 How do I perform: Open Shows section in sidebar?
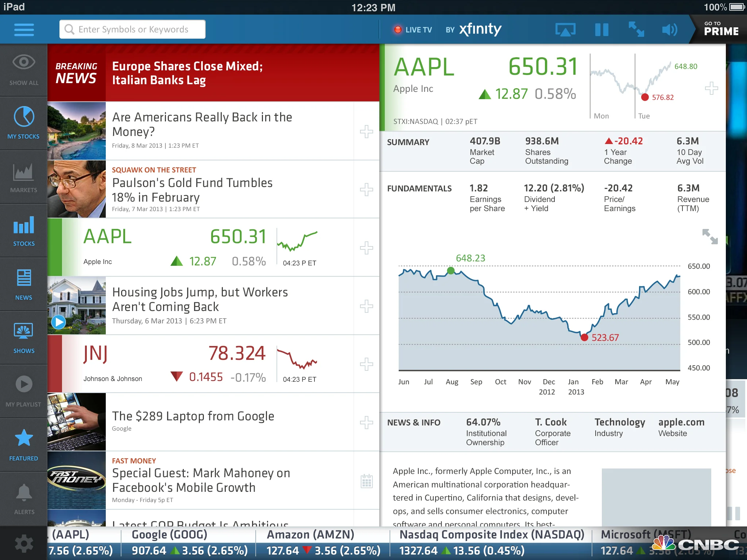point(24,338)
